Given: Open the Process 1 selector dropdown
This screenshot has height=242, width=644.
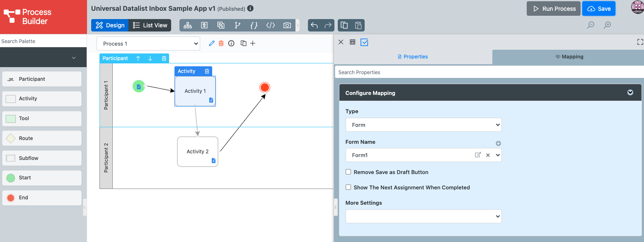Looking at the screenshot, I should (x=148, y=44).
